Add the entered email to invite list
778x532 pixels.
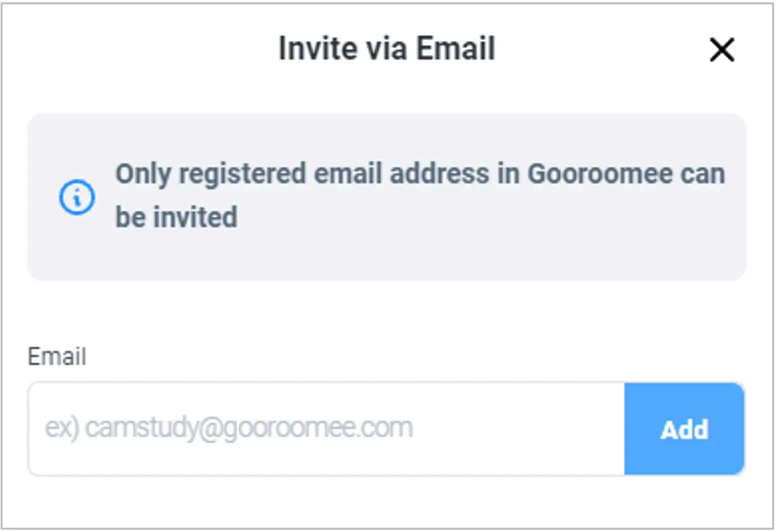pos(684,429)
